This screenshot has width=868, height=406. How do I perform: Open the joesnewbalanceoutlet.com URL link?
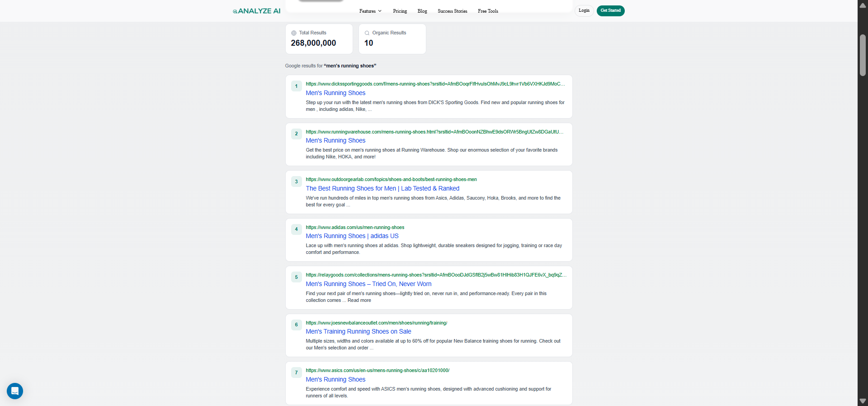click(x=377, y=323)
